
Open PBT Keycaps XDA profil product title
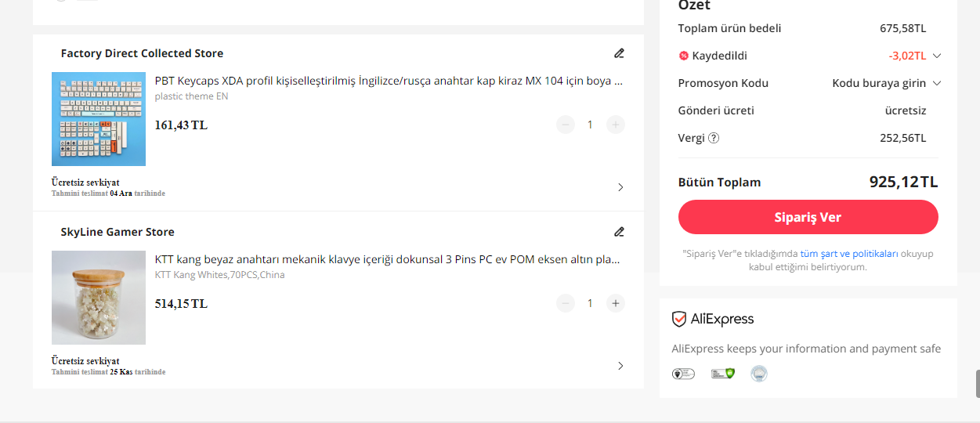389,81
